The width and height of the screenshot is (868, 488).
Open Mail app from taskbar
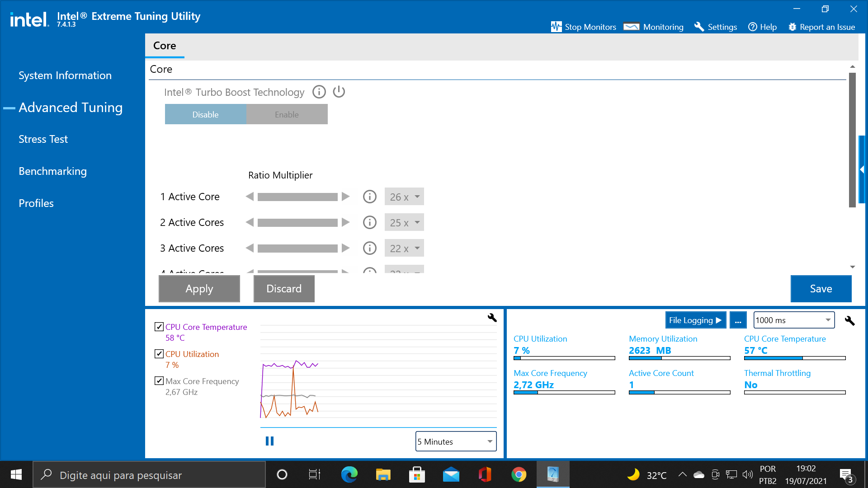click(x=451, y=474)
